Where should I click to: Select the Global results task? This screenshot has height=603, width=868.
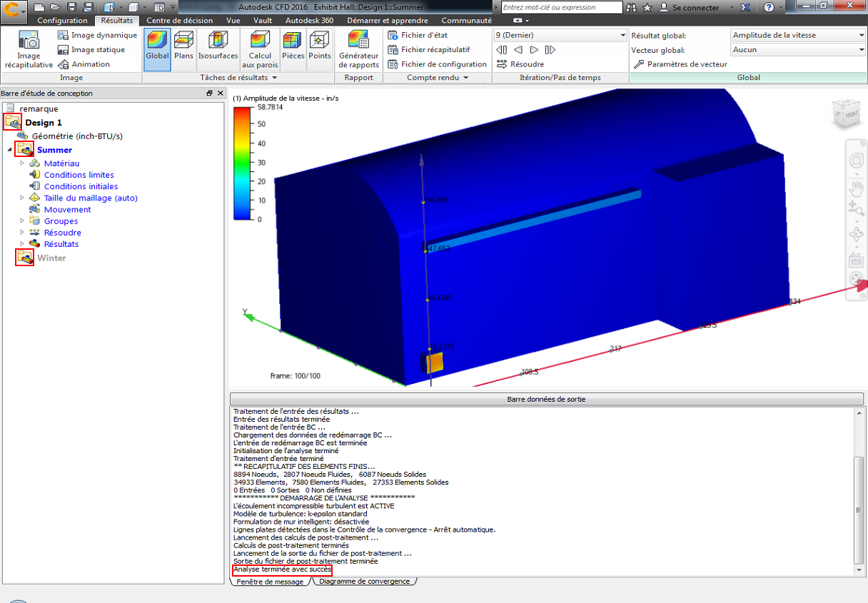pyautogui.click(x=157, y=49)
